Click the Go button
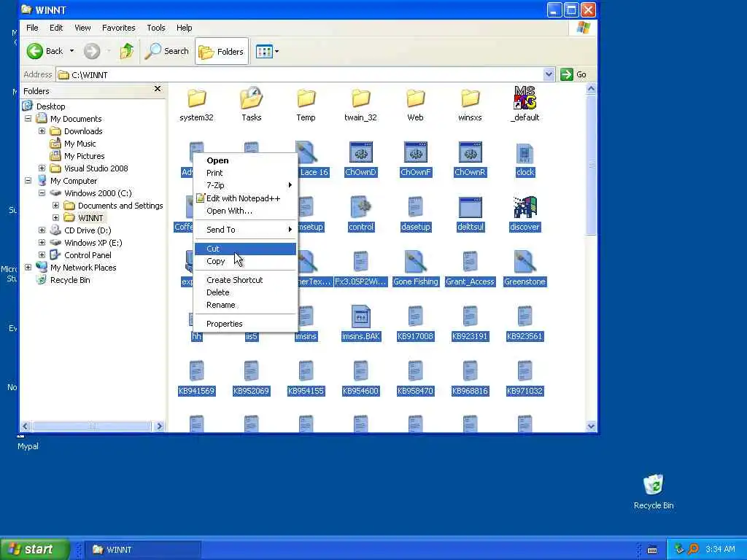 (x=573, y=74)
